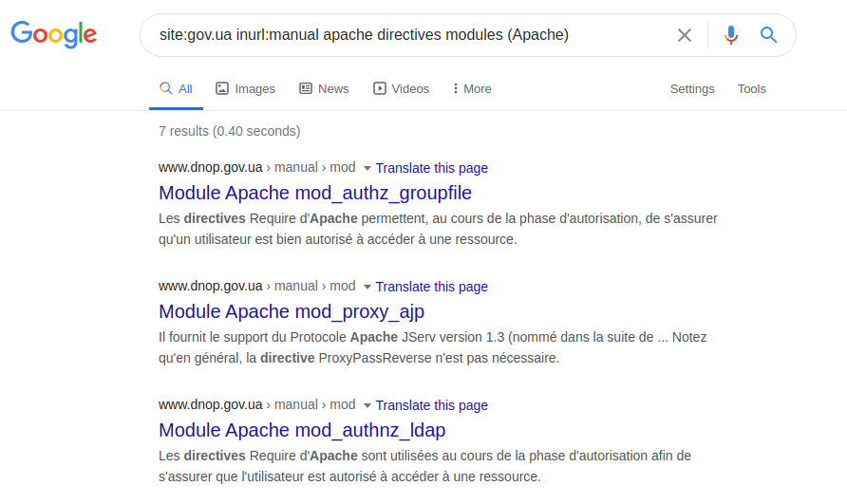This screenshot has height=504, width=847.
Task: Select the All results tab
Action: pos(176,88)
